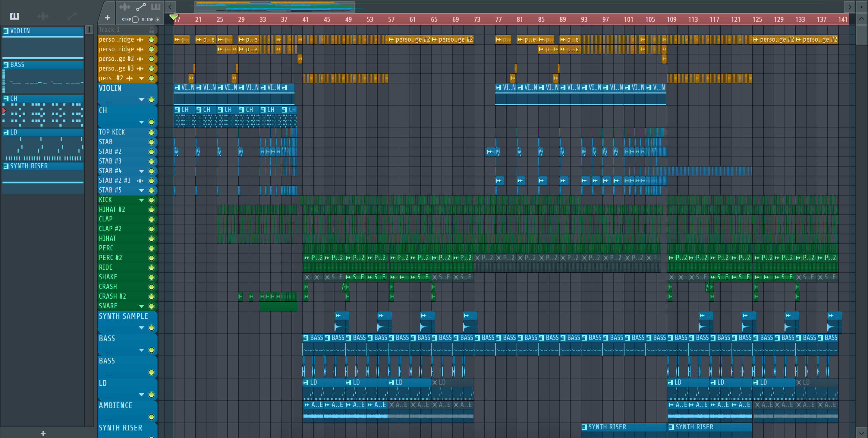
Task: Select the STAB #3 track header
Action: pyautogui.click(x=127, y=161)
